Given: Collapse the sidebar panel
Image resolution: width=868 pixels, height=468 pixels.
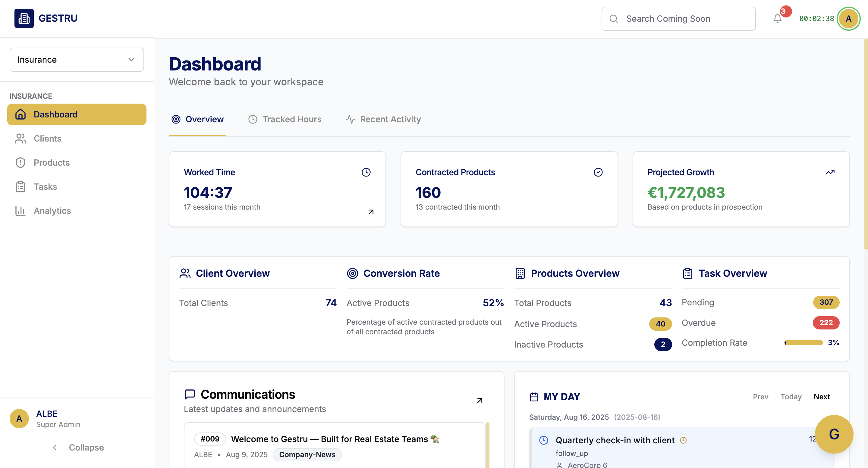Looking at the screenshot, I should coord(77,448).
